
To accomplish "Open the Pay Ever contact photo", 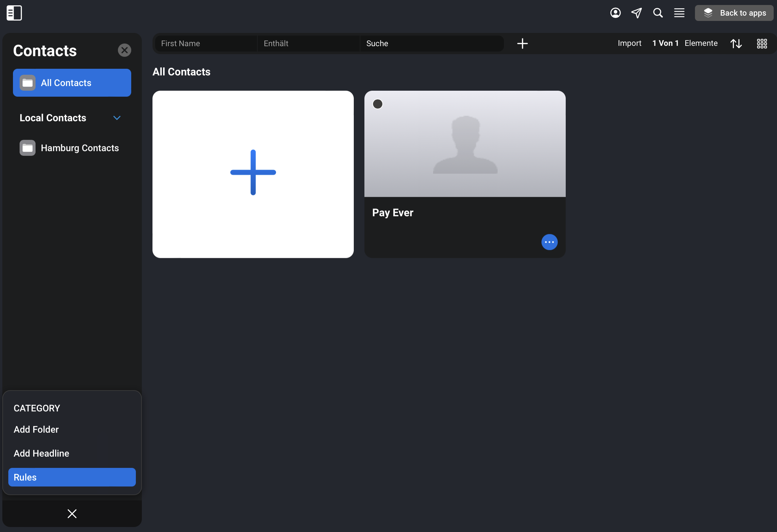I will [465, 144].
